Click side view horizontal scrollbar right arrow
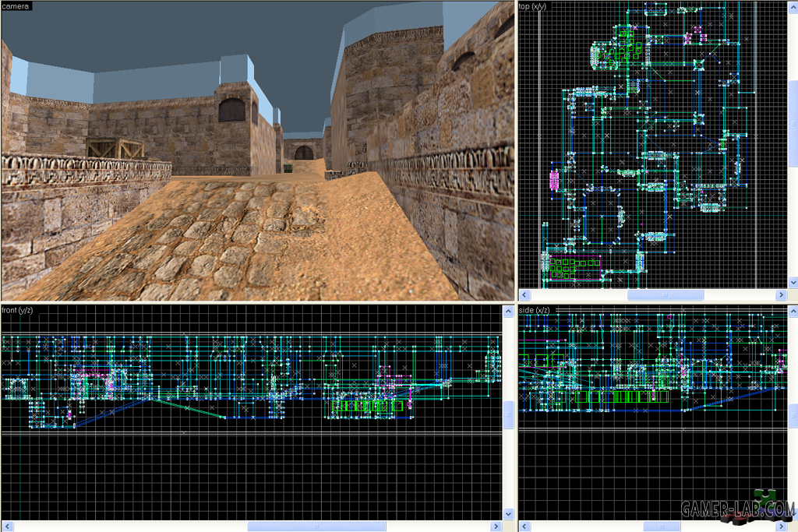Screen dimensions: 798x532 click(x=782, y=527)
